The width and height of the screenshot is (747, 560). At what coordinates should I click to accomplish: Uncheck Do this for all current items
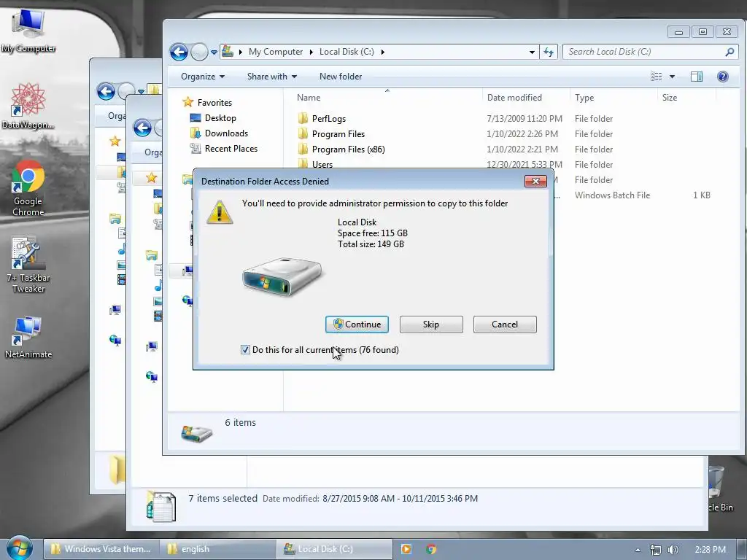point(245,349)
